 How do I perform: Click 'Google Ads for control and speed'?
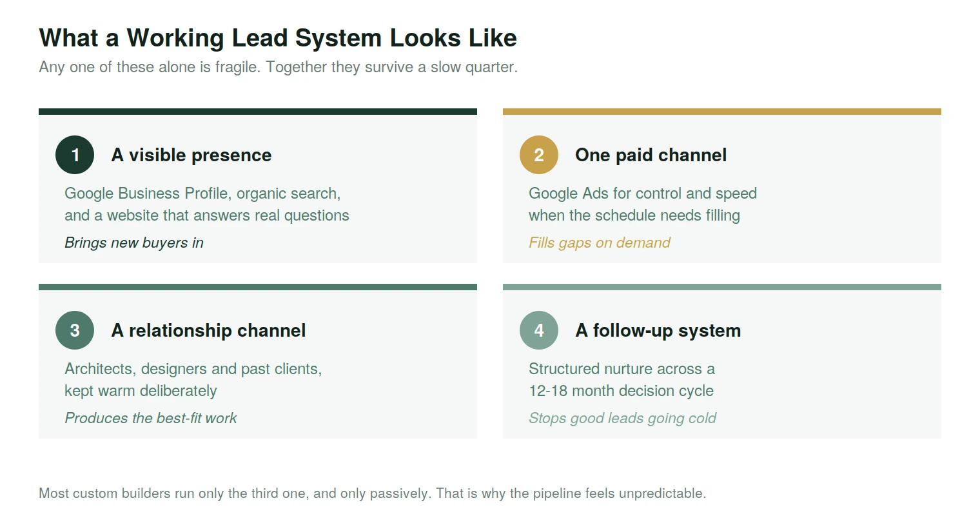tap(643, 193)
